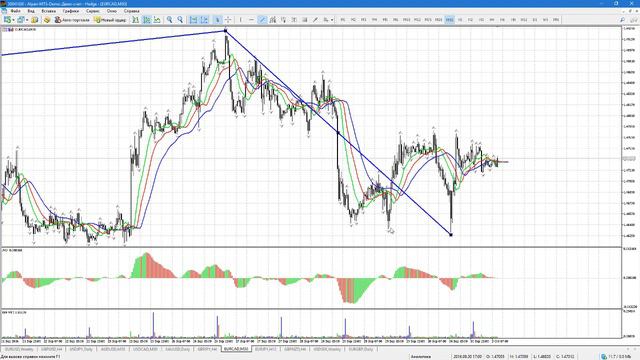
Task: Toggle the Авто-торговля button
Action: [72, 20]
